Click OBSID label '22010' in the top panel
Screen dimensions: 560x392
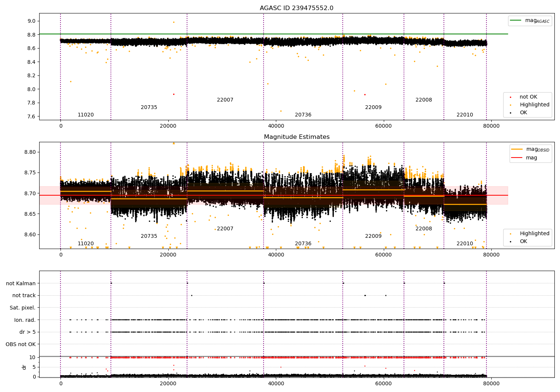click(x=465, y=115)
